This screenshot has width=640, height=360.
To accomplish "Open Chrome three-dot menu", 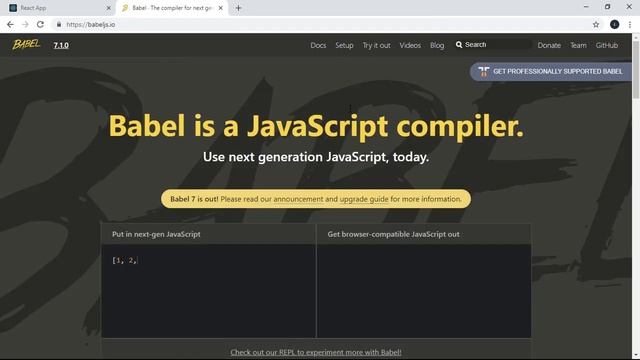I will [630, 24].
